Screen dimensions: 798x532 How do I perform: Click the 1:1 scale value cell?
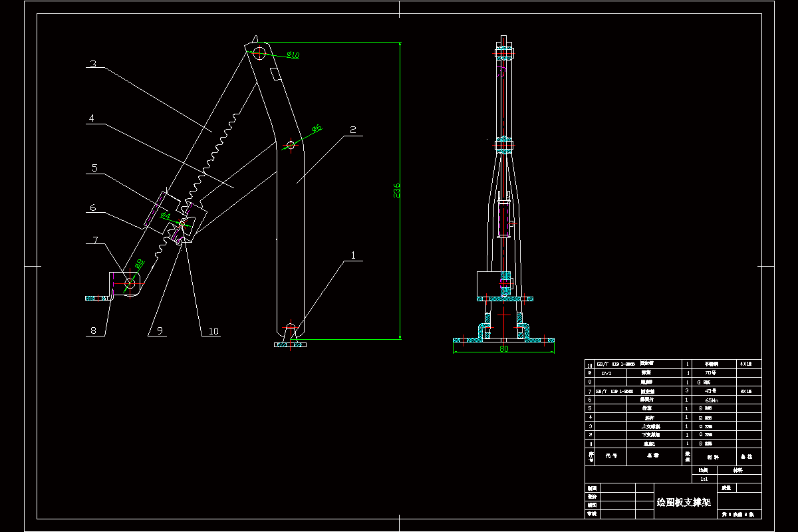[x=704, y=479]
